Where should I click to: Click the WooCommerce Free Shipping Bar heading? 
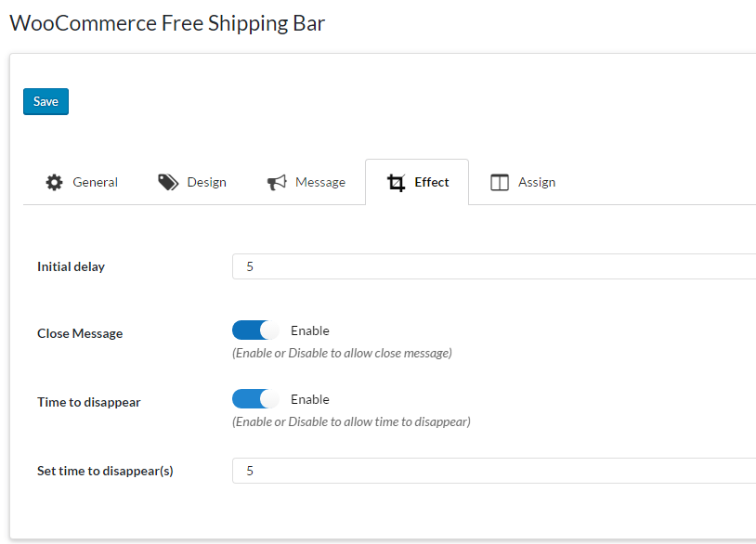(x=167, y=23)
